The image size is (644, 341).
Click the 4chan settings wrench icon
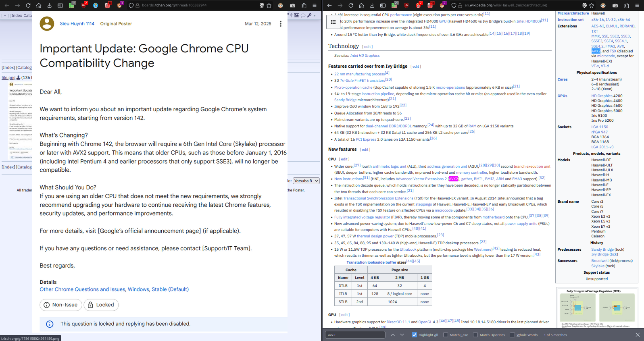click(309, 15)
